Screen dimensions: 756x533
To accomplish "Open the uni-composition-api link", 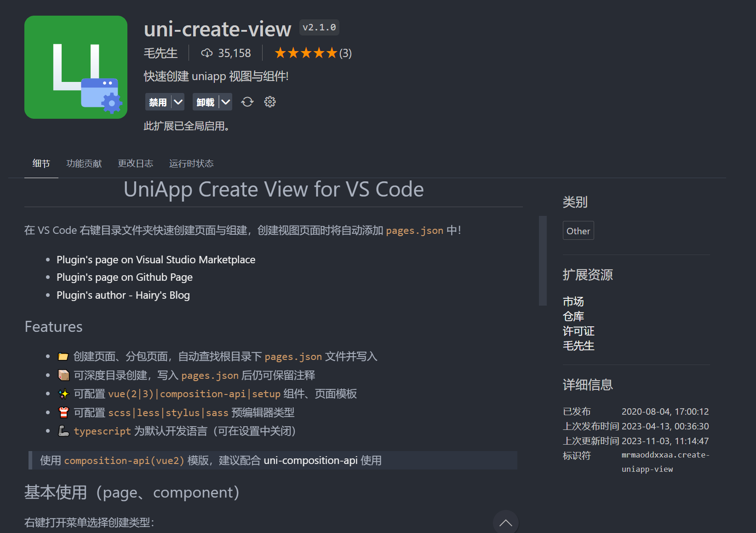I will pyautogui.click(x=310, y=460).
